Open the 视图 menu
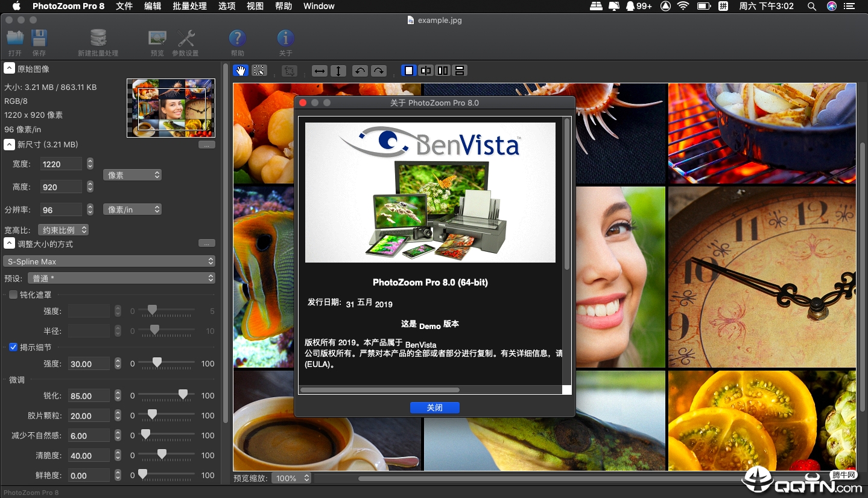Viewport: 868px width, 498px height. click(x=255, y=6)
